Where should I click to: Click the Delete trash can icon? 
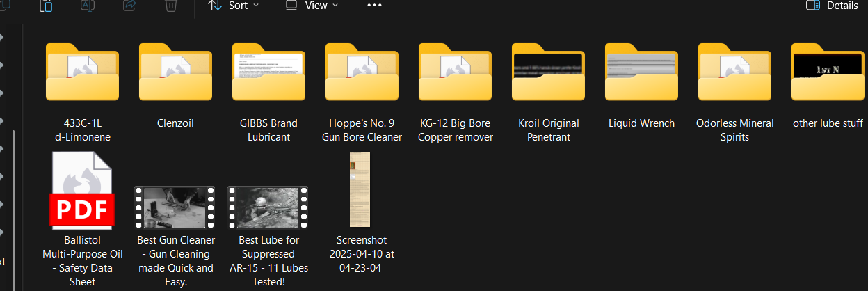(171, 6)
